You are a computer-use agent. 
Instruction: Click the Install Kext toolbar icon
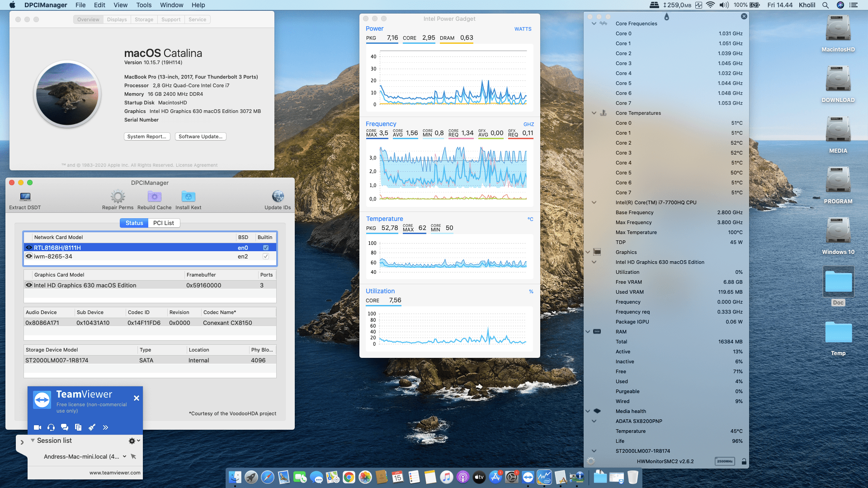click(x=188, y=197)
